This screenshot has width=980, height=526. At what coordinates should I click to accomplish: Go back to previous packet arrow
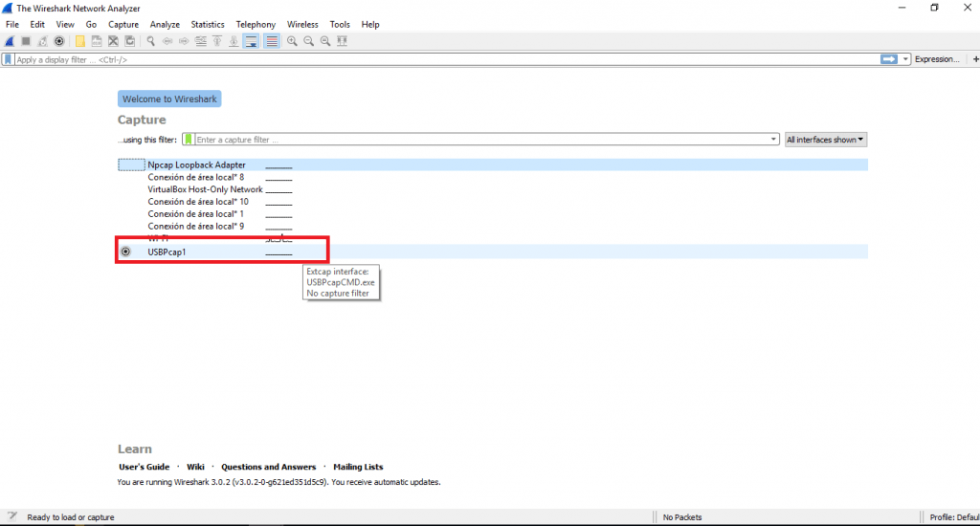(167, 41)
